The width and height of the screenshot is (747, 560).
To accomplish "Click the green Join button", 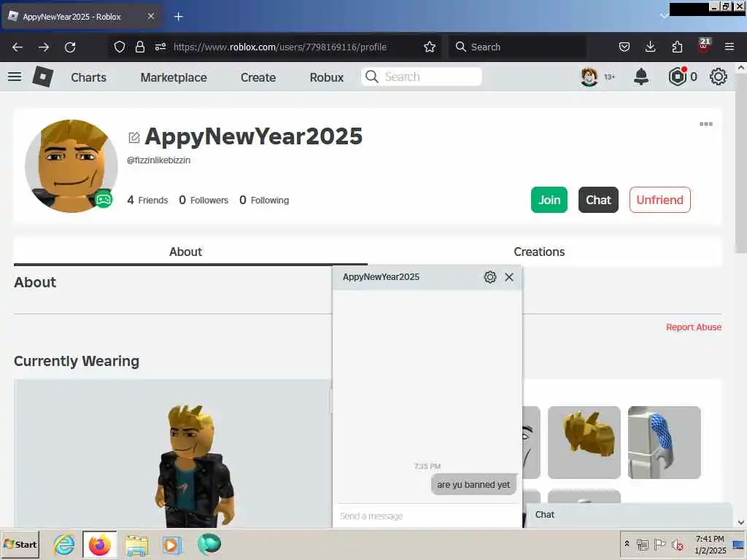I will [x=549, y=200].
